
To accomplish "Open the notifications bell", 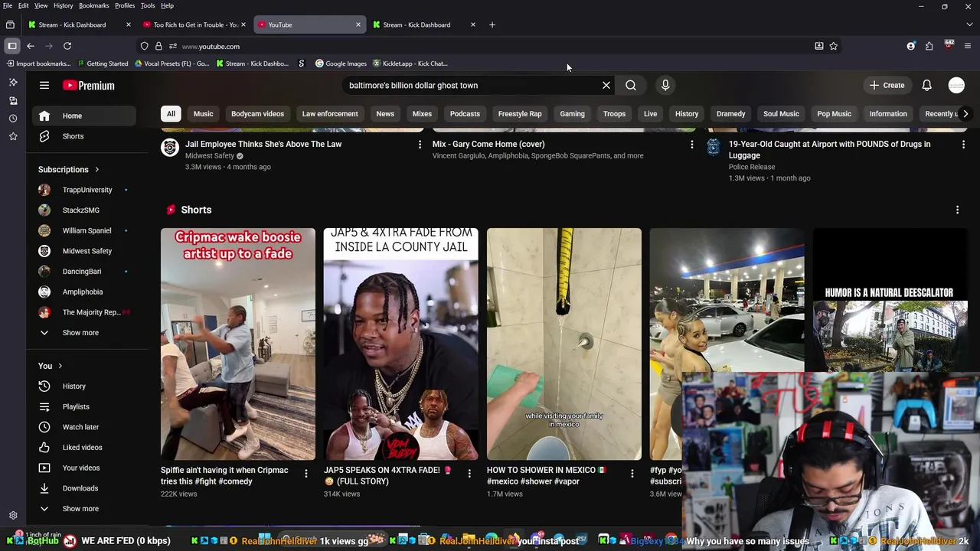I will tap(926, 85).
